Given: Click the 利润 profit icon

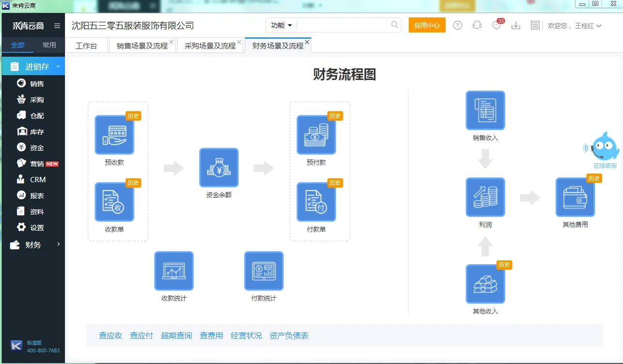Looking at the screenshot, I should 485,197.
